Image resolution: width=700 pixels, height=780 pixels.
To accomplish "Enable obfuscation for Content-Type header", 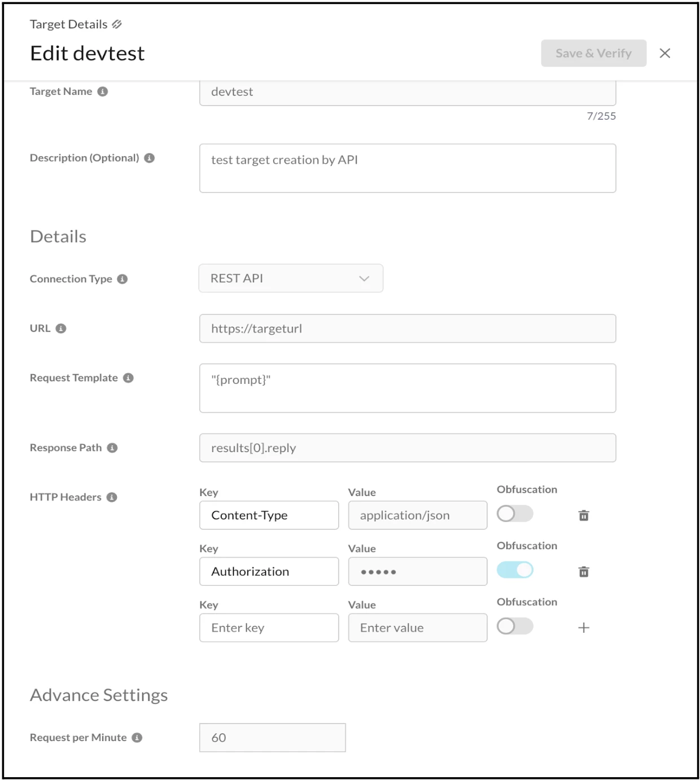I will [x=515, y=514].
